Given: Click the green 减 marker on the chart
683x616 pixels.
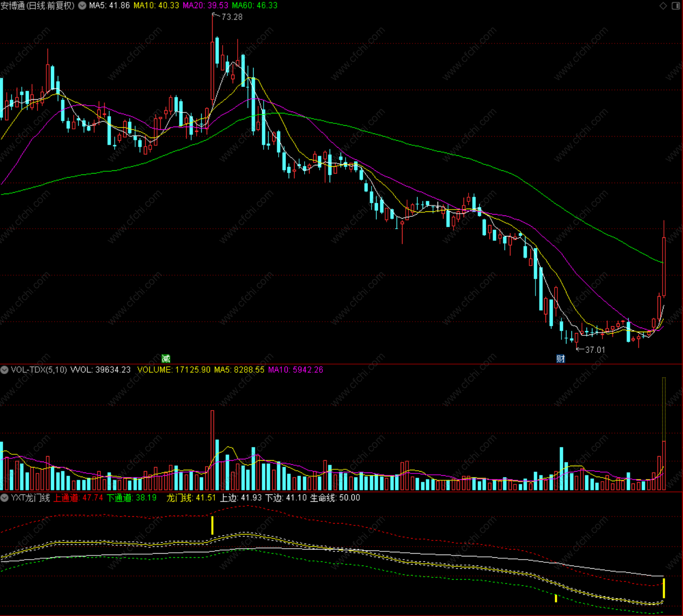Looking at the screenshot, I should (166, 359).
